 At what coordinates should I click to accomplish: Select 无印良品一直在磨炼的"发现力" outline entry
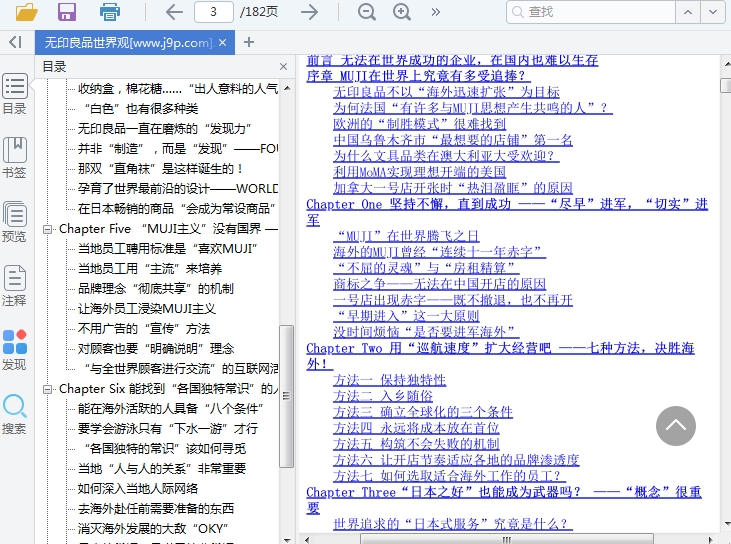165,129
